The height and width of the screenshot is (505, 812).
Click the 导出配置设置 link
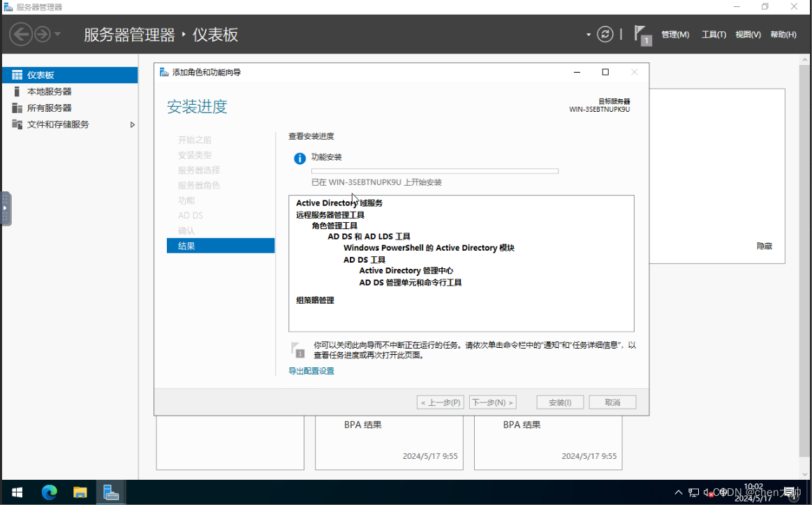click(311, 371)
